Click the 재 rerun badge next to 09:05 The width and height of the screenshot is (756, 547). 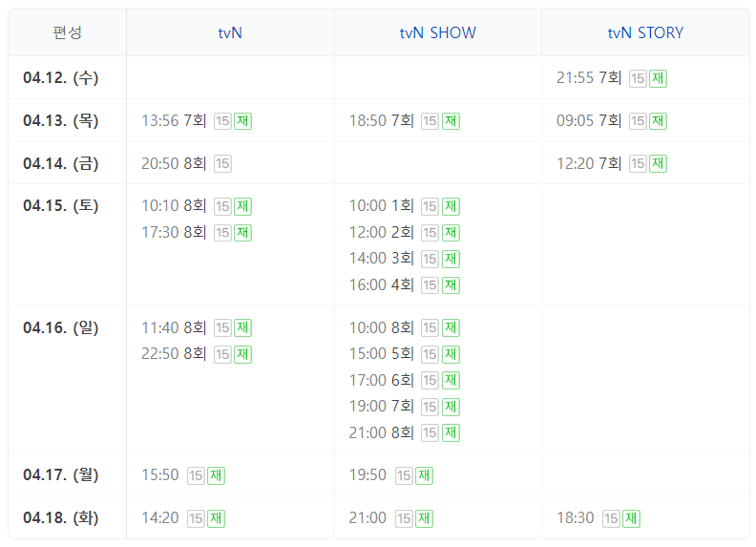point(658,121)
